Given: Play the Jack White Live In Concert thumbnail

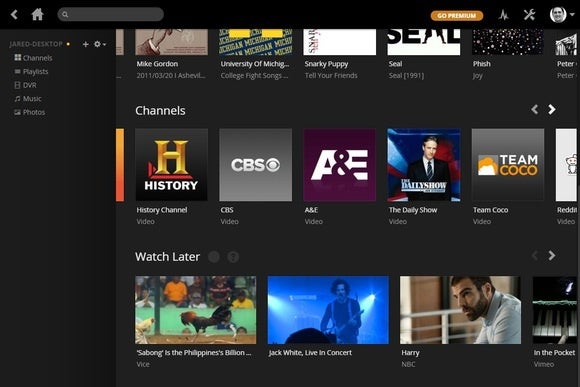Looking at the screenshot, I should [x=328, y=310].
